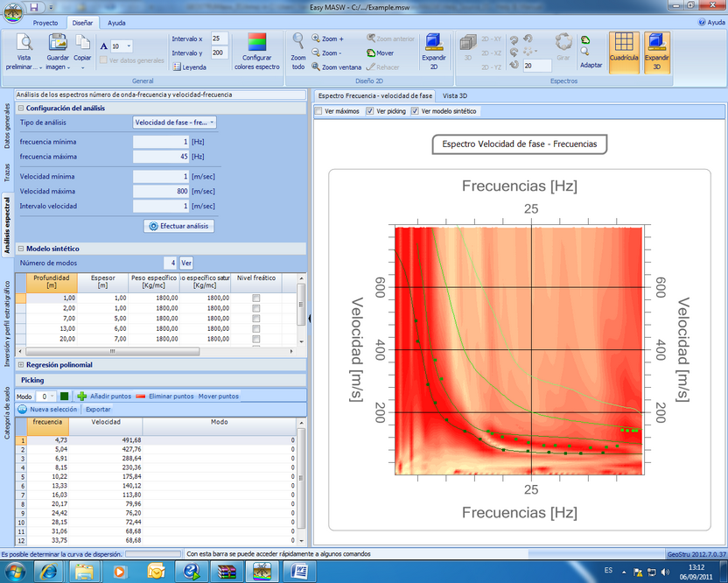Click Zoom + tool
The width and height of the screenshot is (728, 583).
(x=328, y=39)
